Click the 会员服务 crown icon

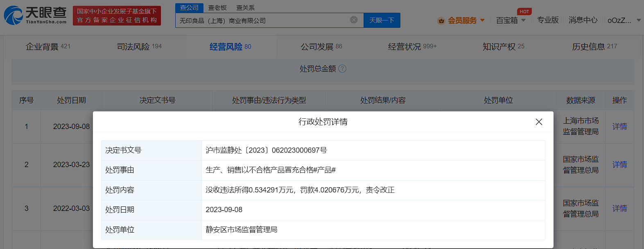pos(441,20)
